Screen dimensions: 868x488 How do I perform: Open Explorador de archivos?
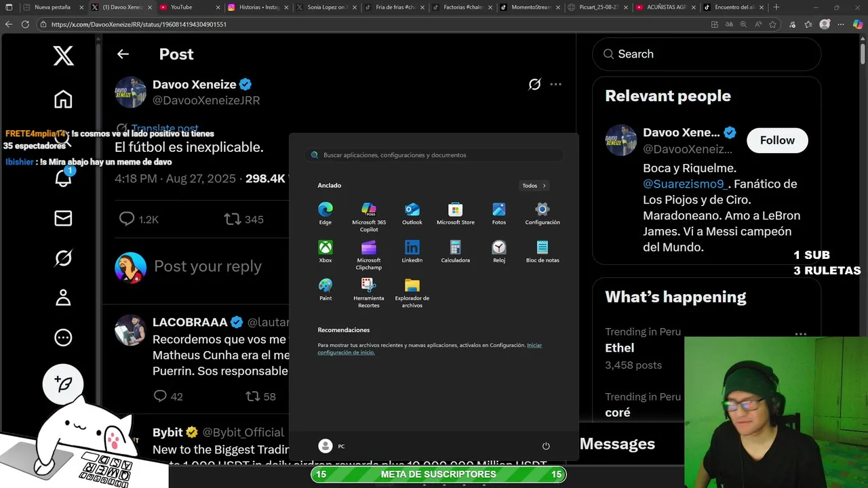point(412,292)
